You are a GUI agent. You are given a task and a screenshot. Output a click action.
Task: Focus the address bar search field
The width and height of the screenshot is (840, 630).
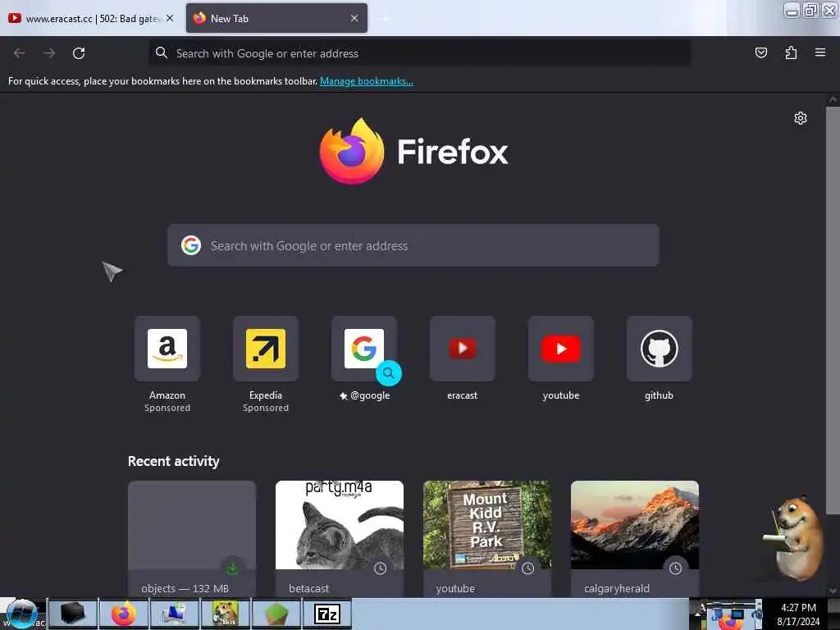click(x=419, y=53)
